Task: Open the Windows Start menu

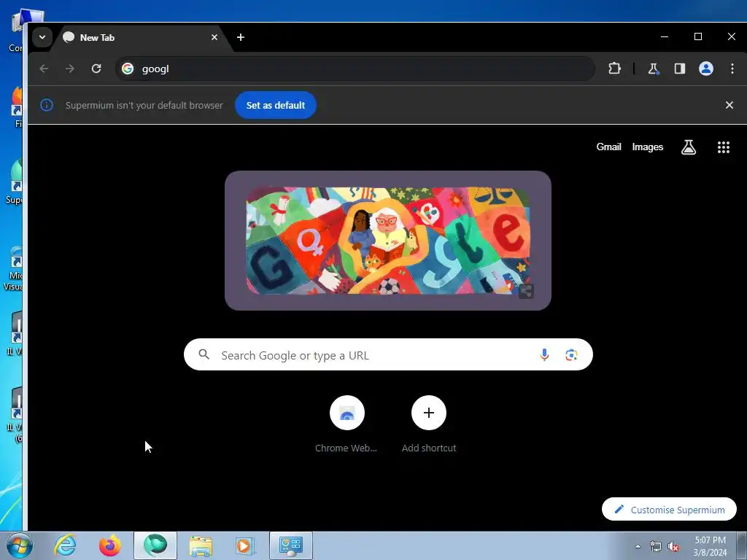Action: coord(19,545)
